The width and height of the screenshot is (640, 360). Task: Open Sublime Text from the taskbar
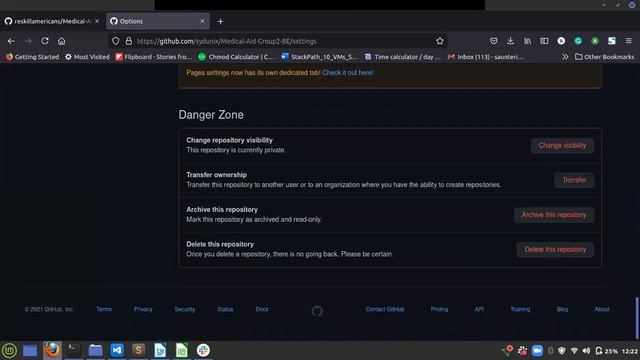click(x=138, y=350)
